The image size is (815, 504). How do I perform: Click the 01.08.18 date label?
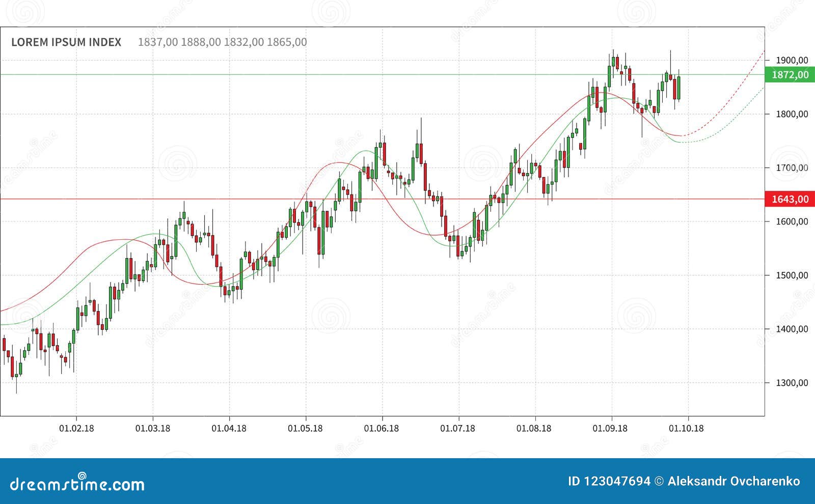(534, 428)
